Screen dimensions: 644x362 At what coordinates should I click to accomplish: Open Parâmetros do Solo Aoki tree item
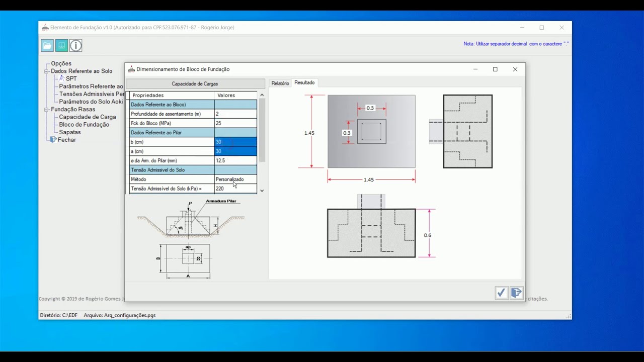pos(91,102)
